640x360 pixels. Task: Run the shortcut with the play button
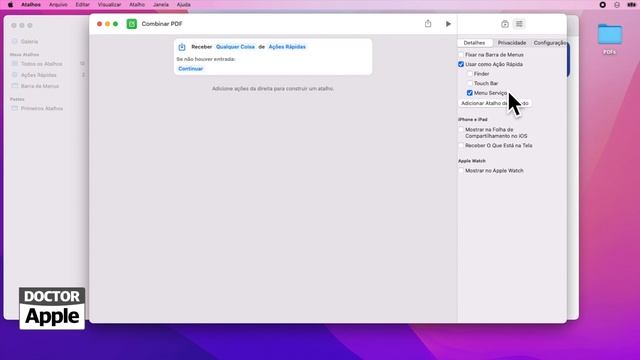click(448, 24)
